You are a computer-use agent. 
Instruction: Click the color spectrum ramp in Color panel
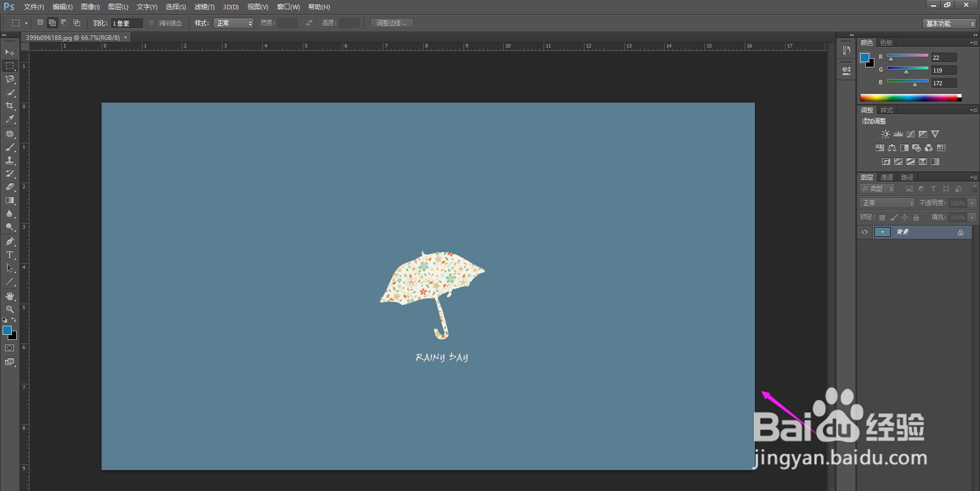click(x=911, y=97)
